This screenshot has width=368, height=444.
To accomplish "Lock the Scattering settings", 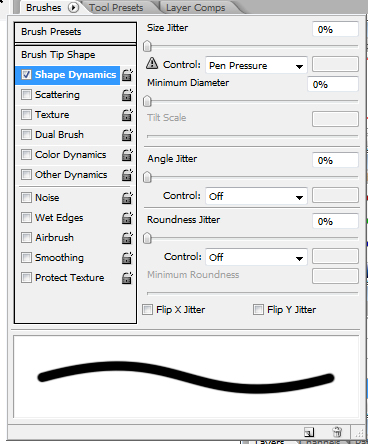I will pos(127,95).
